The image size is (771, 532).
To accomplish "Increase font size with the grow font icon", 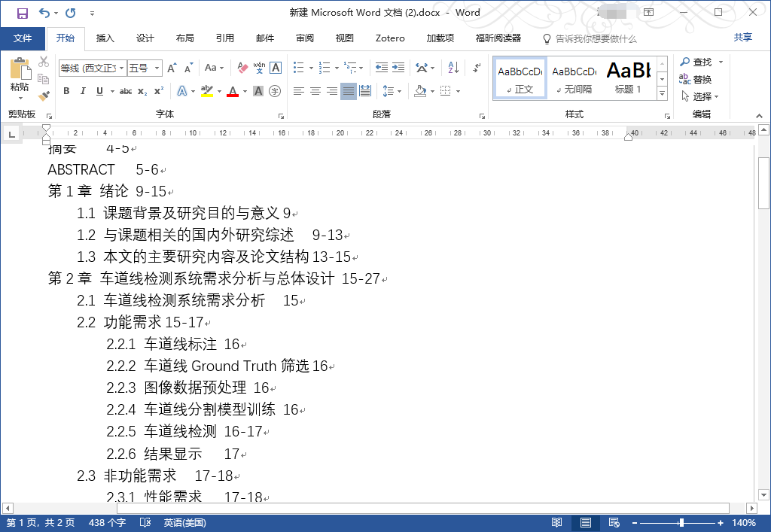I will 172,68.
